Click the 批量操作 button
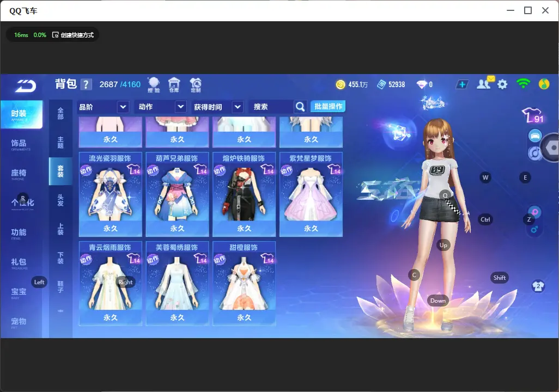The image size is (559, 392). coord(328,106)
